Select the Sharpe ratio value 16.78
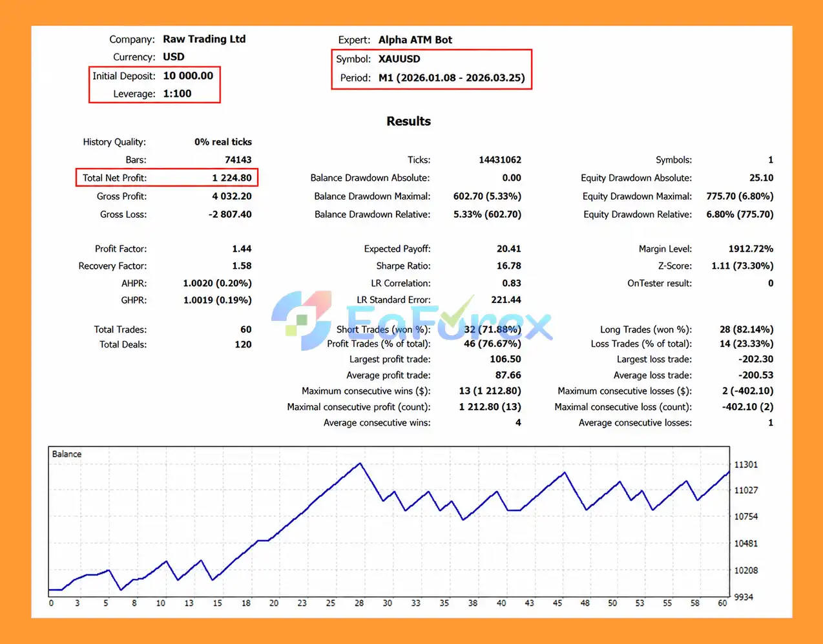This screenshot has height=644, width=823. [509, 265]
